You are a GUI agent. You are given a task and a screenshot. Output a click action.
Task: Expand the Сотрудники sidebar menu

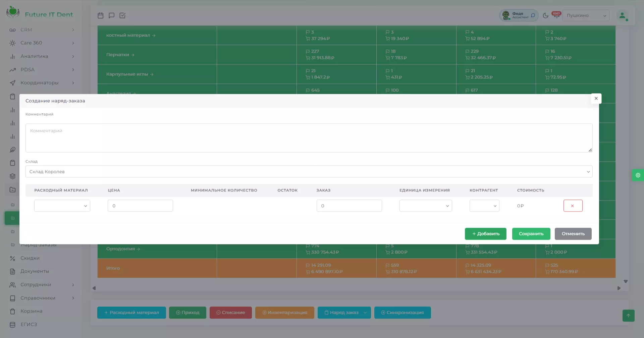click(42, 285)
